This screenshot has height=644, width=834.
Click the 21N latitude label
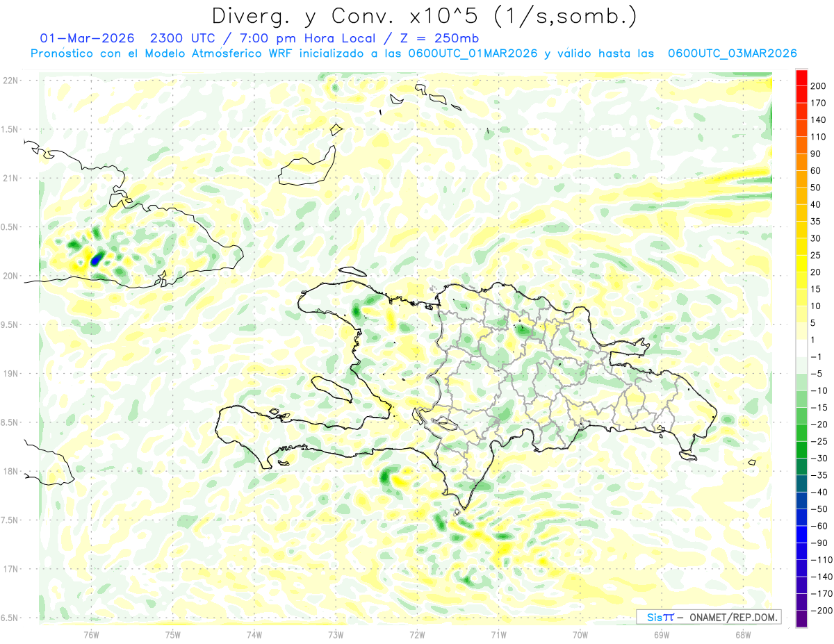click(x=10, y=178)
